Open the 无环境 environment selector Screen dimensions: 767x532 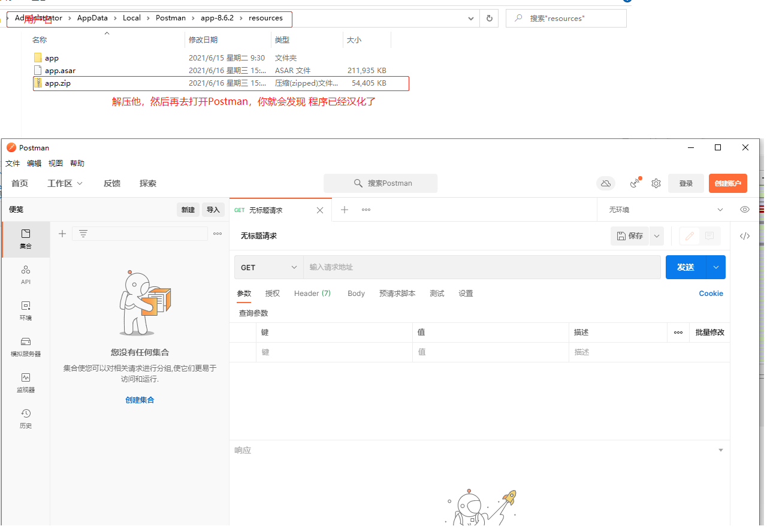tap(666, 210)
